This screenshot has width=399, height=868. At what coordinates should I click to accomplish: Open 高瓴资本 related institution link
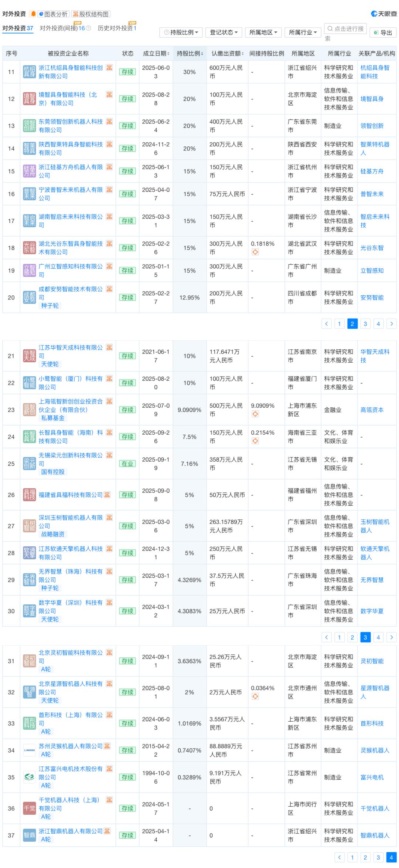click(372, 410)
